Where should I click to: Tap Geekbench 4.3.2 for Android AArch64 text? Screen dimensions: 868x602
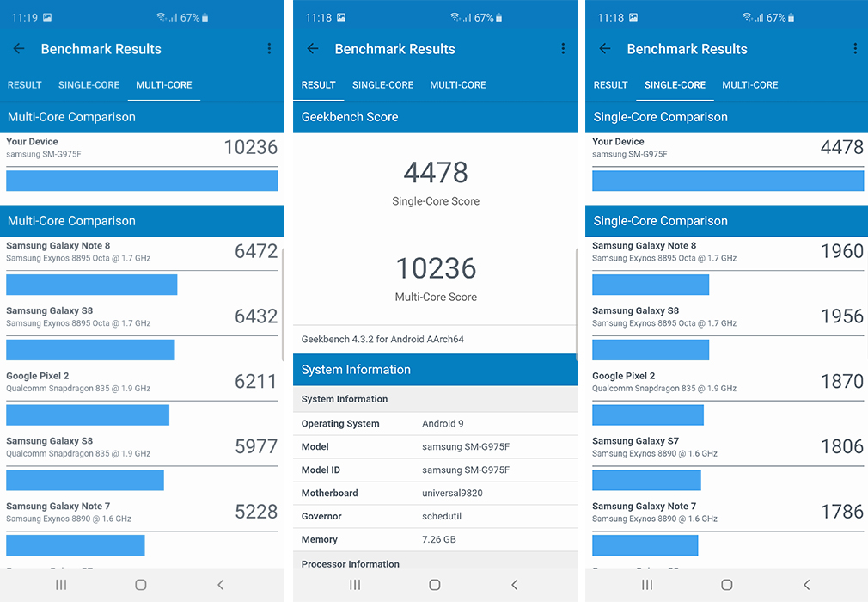[382, 339]
